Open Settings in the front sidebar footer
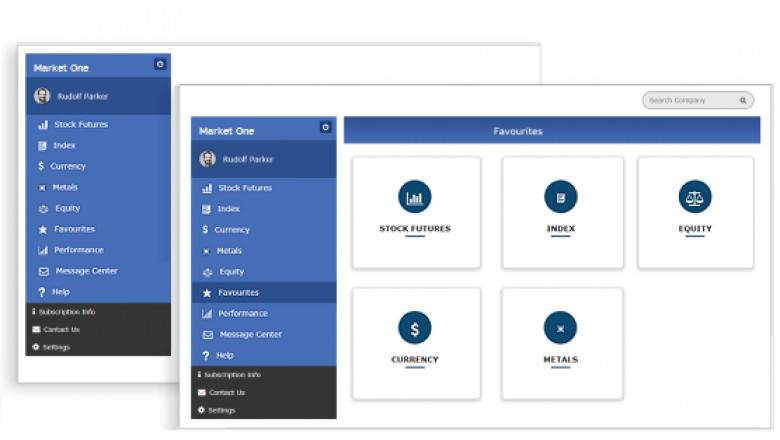This screenshot has width=780, height=440. 221,411
